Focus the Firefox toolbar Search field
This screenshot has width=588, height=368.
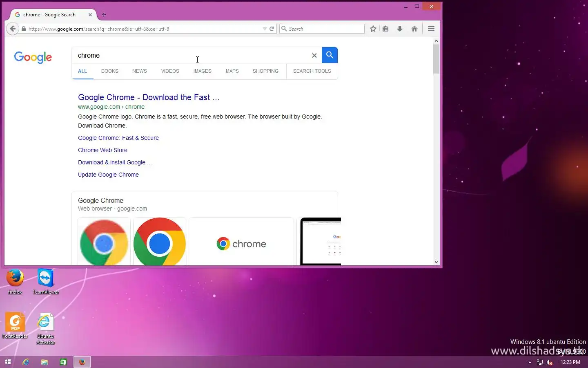pos(322,29)
